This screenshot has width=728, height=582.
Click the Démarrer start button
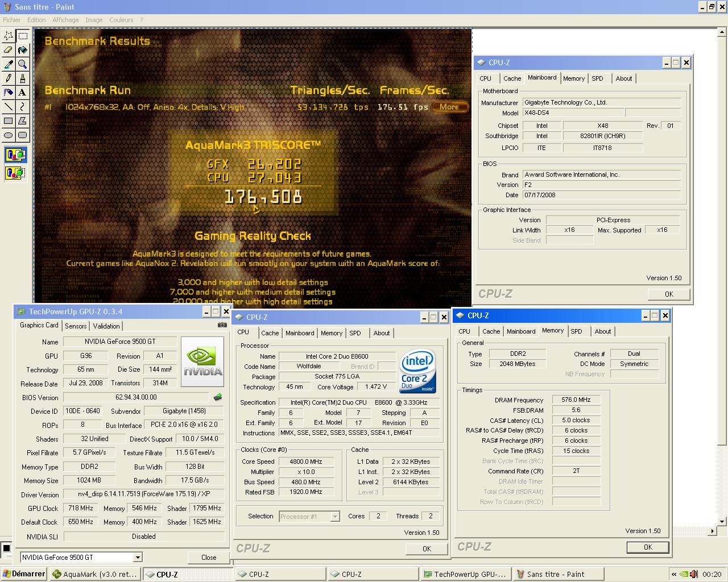(24, 574)
